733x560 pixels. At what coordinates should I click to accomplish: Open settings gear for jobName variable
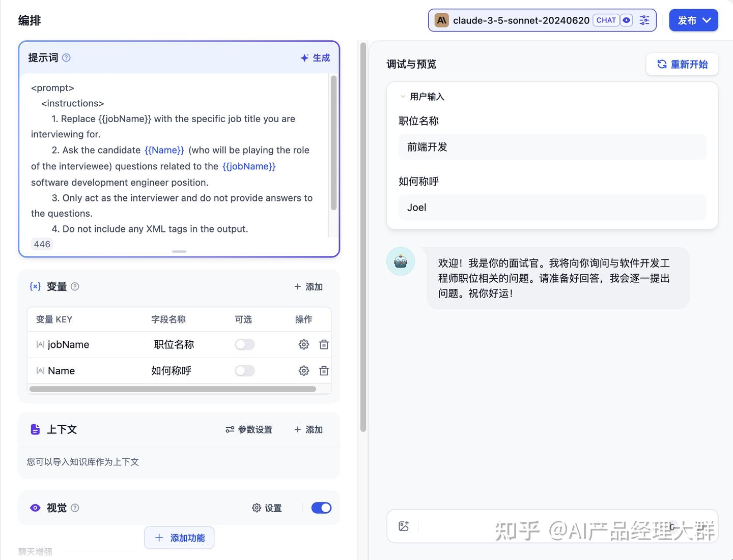(x=304, y=344)
